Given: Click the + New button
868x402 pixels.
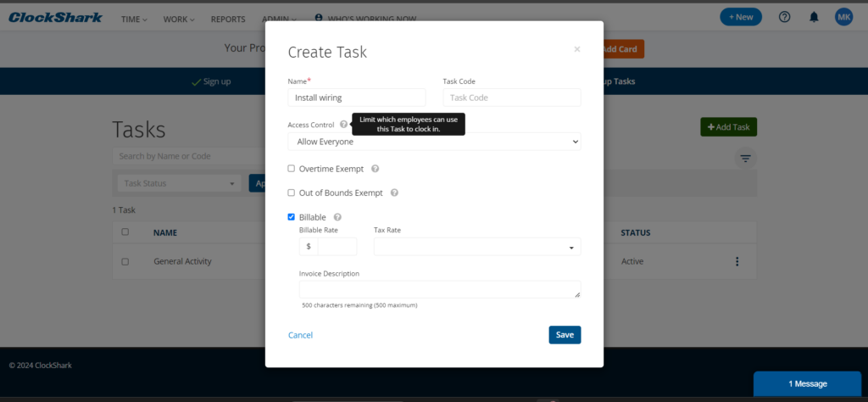Looking at the screenshot, I should (x=741, y=17).
